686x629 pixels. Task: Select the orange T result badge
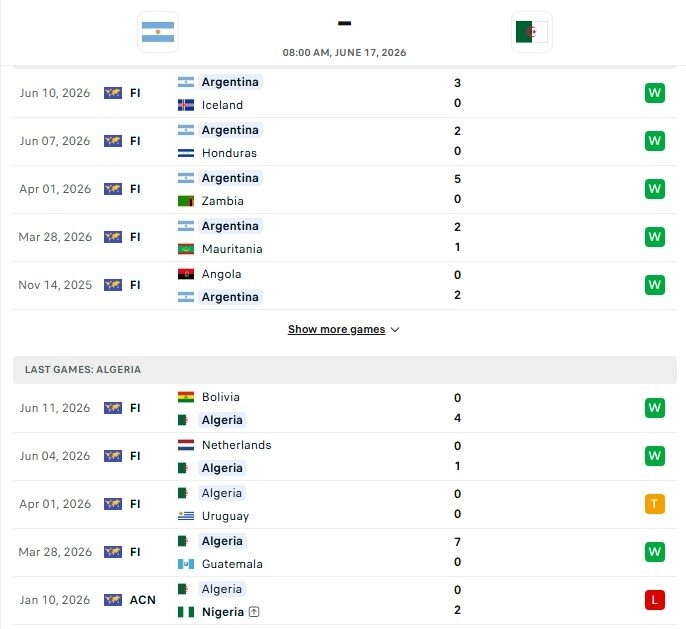coord(654,504)
